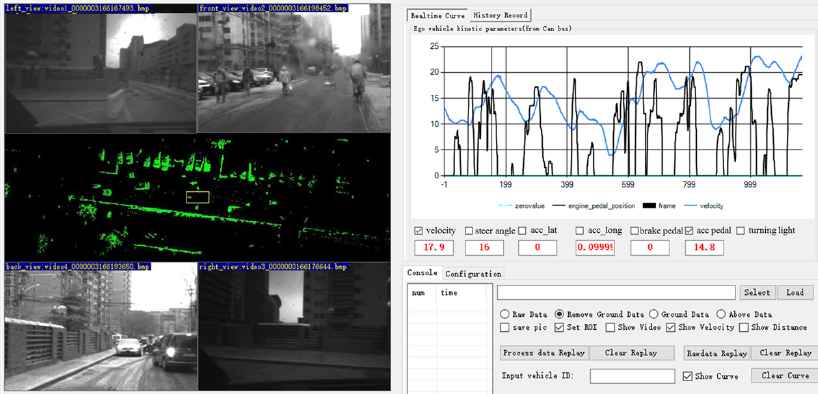
Task: Select the Realtime Curve tab
Action: 438,16
